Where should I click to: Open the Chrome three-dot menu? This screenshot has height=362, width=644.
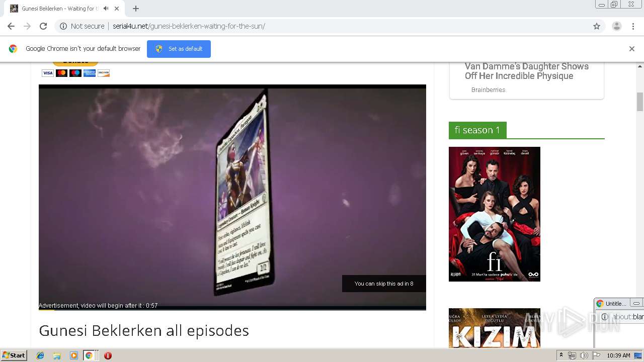tap(633, 26)
